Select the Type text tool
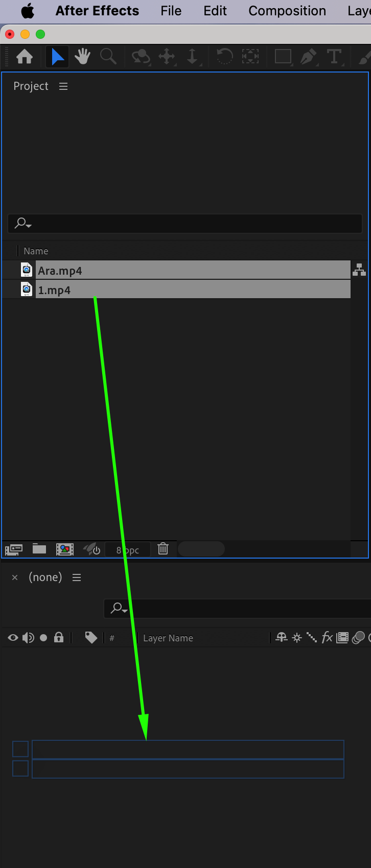 click(334, 56)
